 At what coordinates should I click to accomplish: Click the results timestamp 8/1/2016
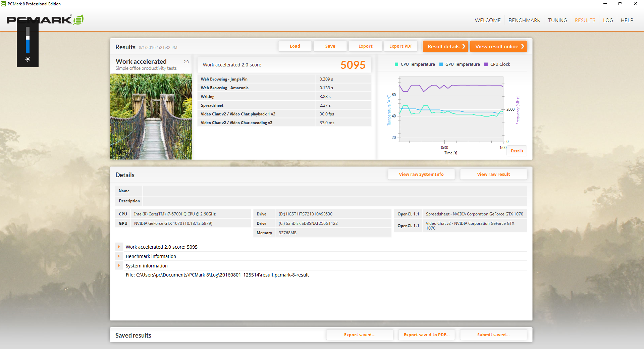(x=158, y=47)
